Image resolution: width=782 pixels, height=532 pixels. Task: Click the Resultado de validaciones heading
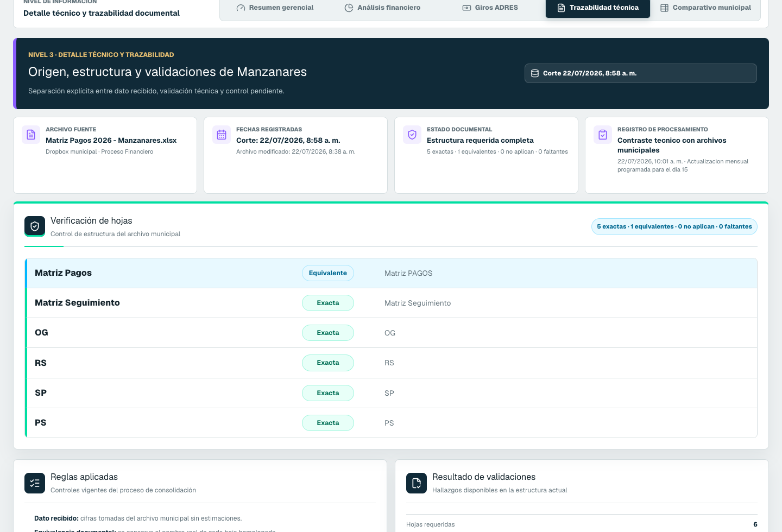click(x=484, y=477)
